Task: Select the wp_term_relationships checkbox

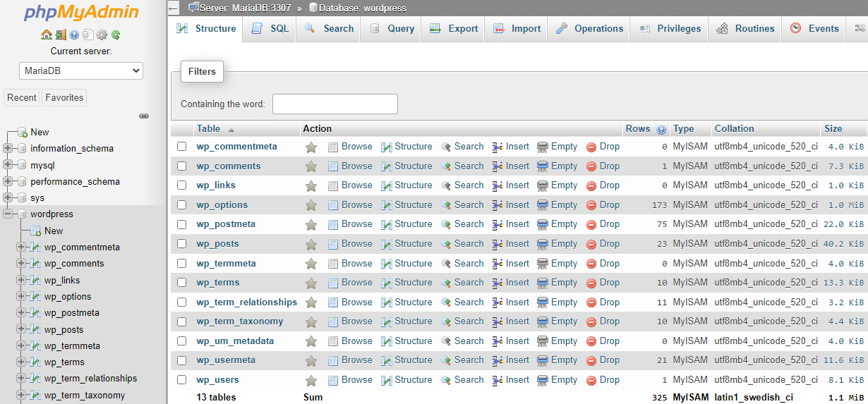Action: pos(182,302)
